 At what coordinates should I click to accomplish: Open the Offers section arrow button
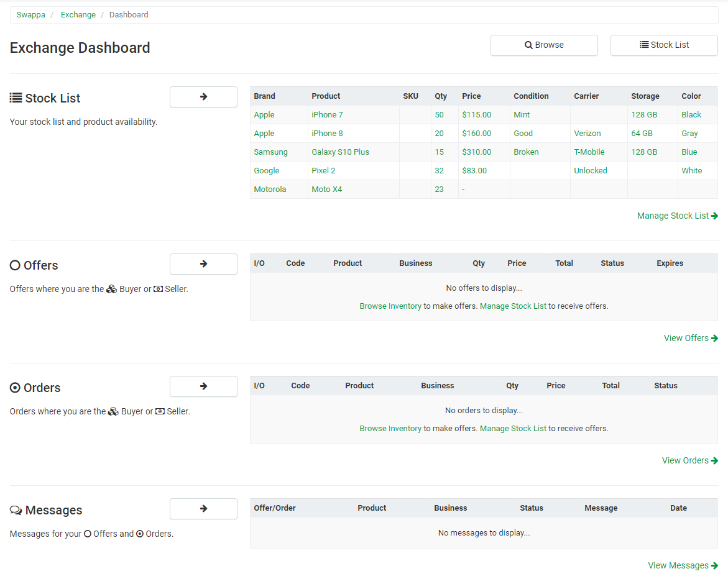point(203,264)
